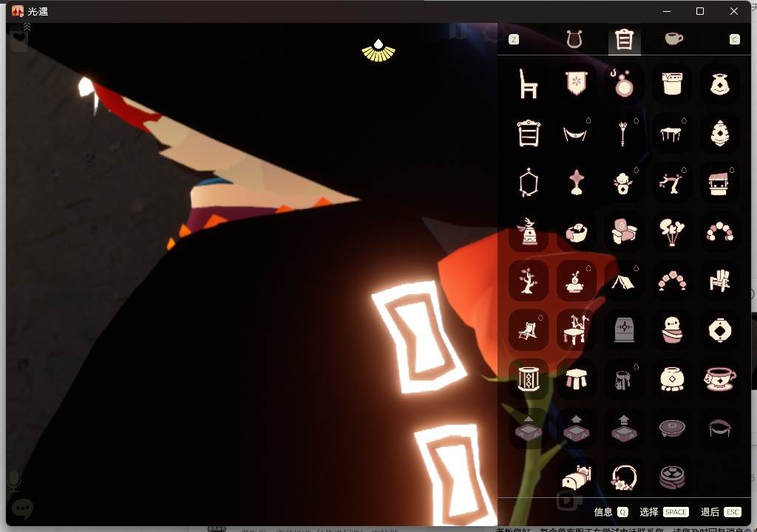Click the 选择 SPACE select button
757x532 pixels.
[664, 512]
